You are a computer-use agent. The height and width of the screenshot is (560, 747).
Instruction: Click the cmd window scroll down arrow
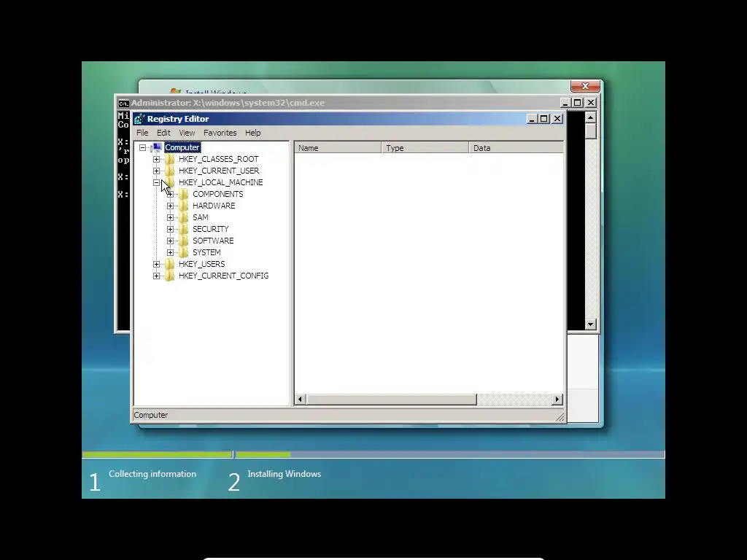pyautogui.click(x=591, y=324)
